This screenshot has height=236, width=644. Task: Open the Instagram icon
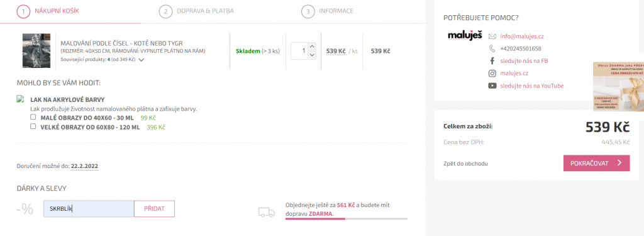coord(492,74)
